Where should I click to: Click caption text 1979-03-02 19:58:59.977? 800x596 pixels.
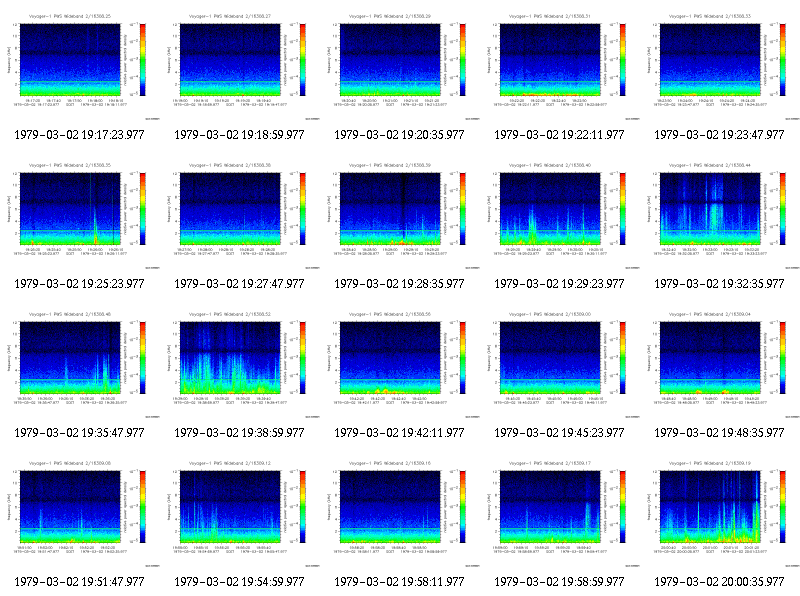[559, 582]
